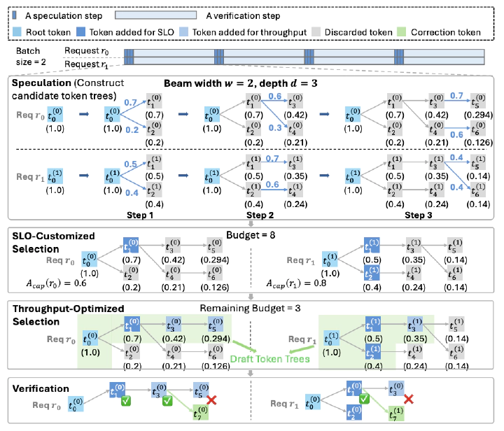
Task: Click the green 'Draft Token Trees' label
Action: point(270,359)
